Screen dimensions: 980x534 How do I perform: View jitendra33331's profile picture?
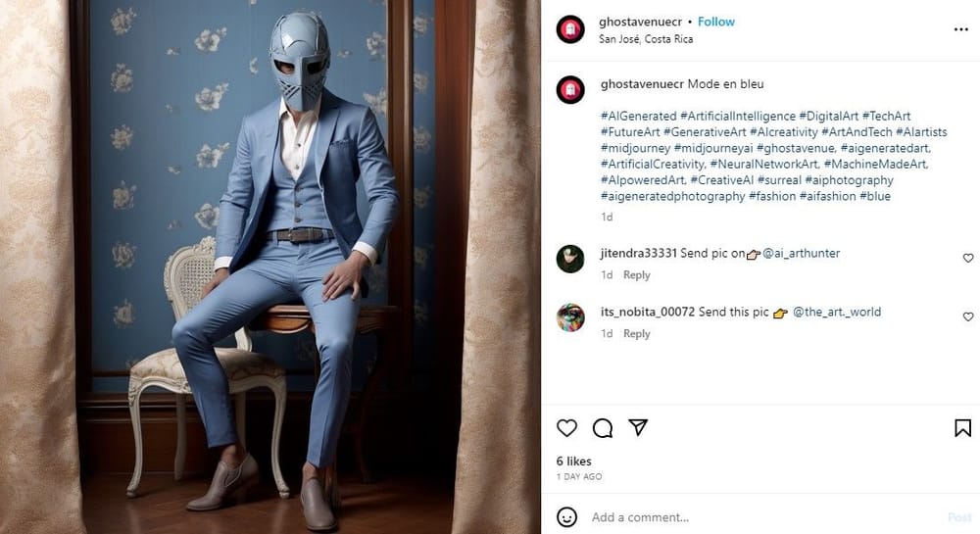(x=569, y=259)
